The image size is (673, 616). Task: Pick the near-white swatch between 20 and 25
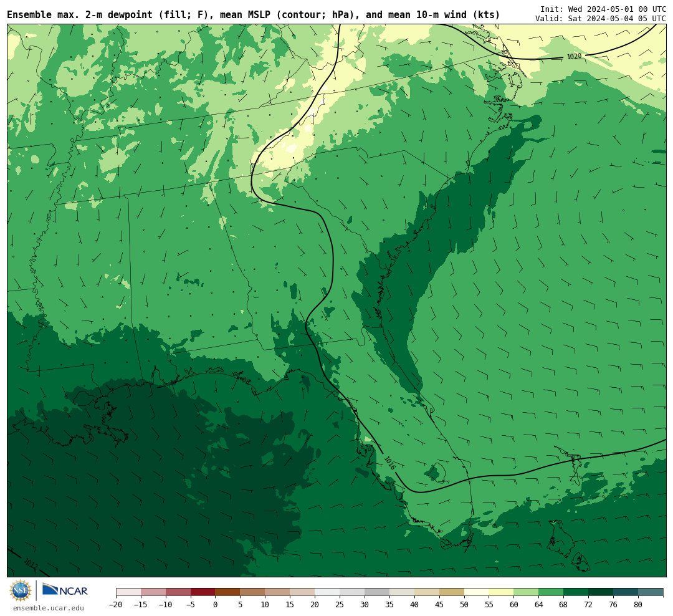(x=328, y=592)
